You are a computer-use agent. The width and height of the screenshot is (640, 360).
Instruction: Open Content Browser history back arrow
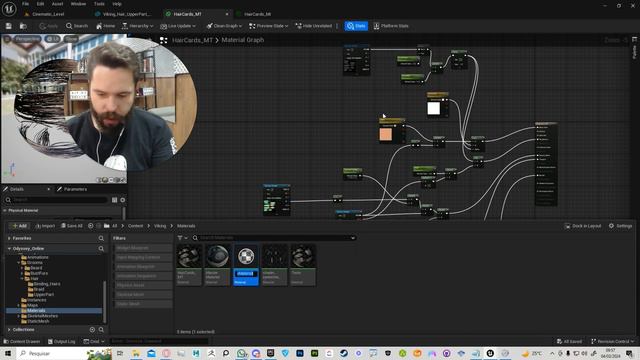[x=91, y=226]
